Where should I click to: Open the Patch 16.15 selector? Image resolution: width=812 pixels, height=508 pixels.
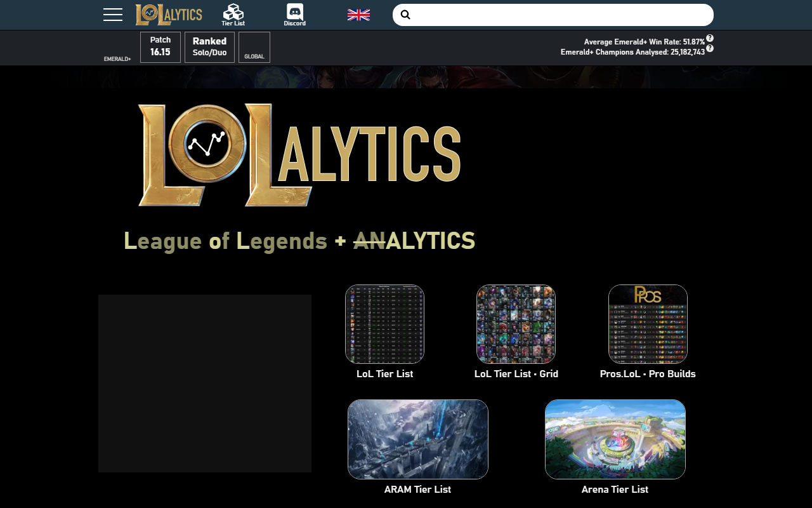tap(160, 48)
